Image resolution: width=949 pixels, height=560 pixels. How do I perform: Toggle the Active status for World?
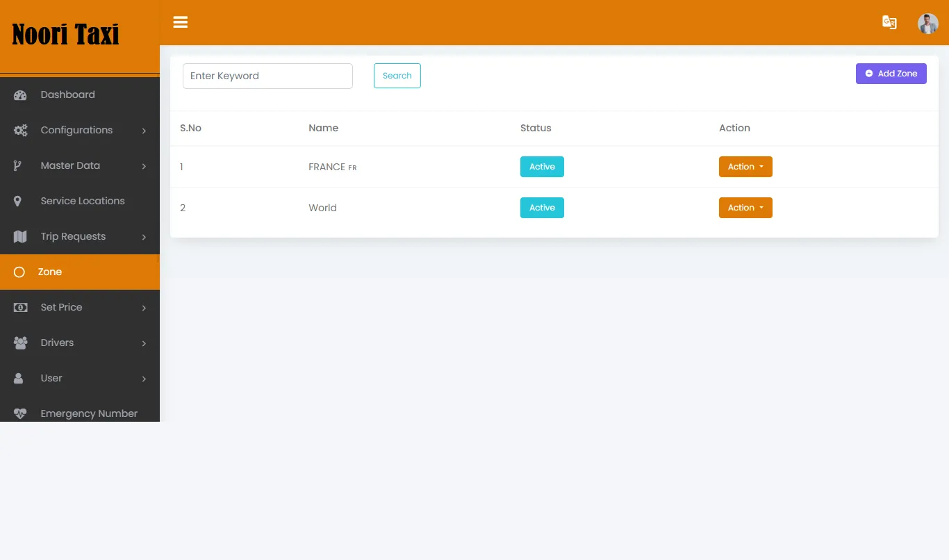(542, 207)
